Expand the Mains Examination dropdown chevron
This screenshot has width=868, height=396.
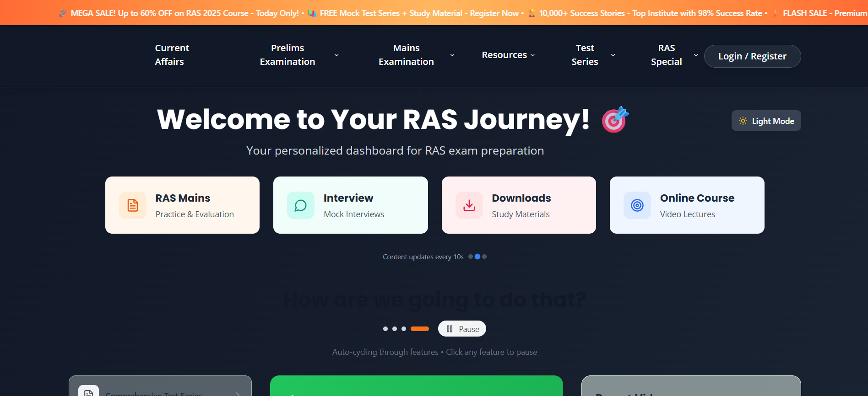452,55
